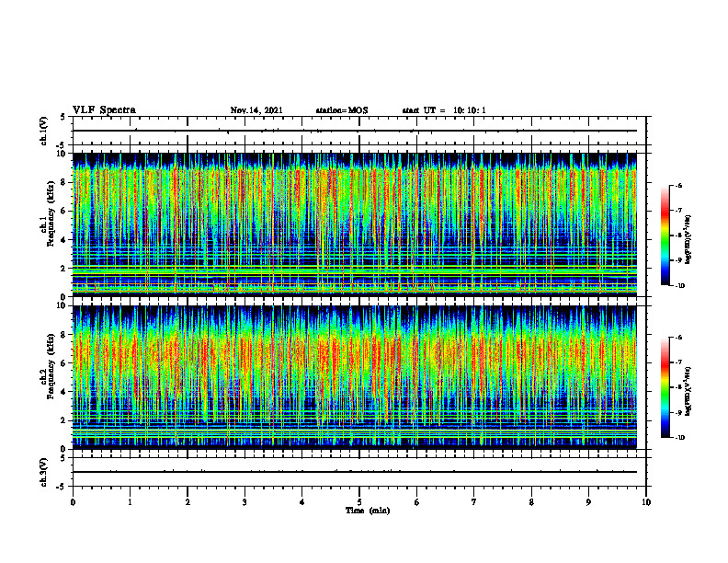Click ch.1 frequency tick "6"
728x563 pixels.
[x=64, y=212]
